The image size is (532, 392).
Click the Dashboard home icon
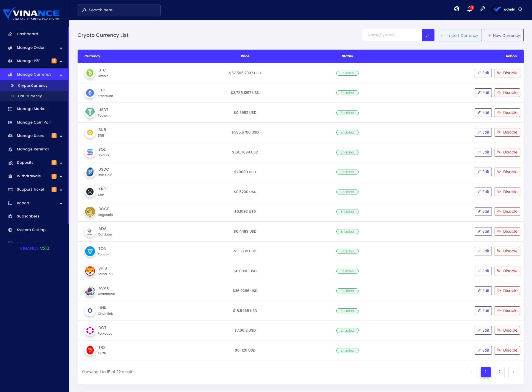[x=10, y=34]
